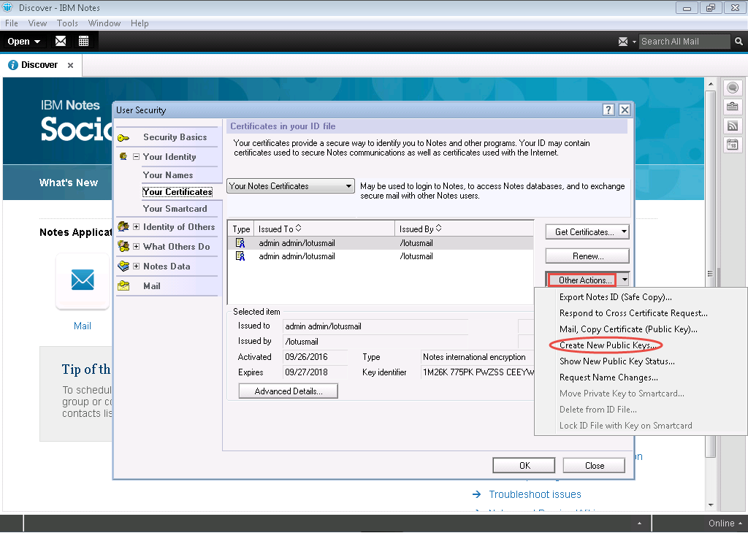Open the File menu
The image size is (748, 560).
pos(12,23)
